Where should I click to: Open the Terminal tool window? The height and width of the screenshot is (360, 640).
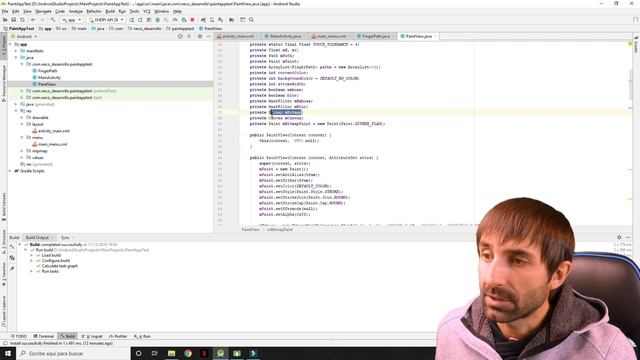click(x=44, y=336)
